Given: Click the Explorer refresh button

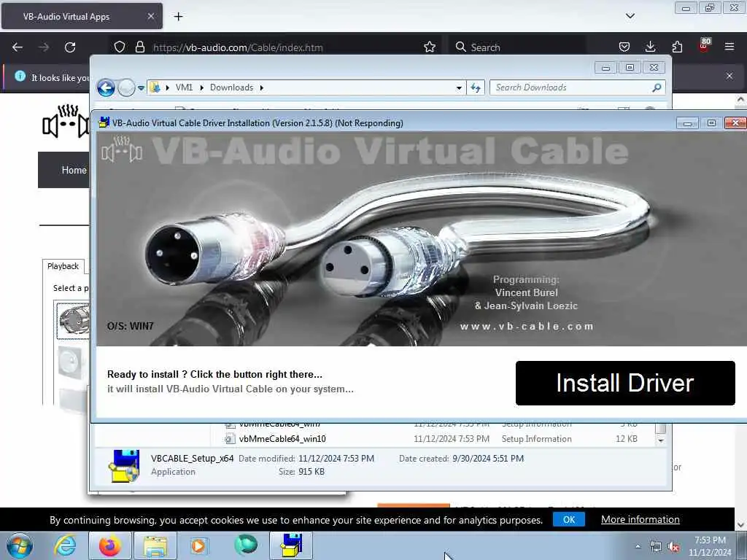Looking at the screenshot, I should [476, 87].
